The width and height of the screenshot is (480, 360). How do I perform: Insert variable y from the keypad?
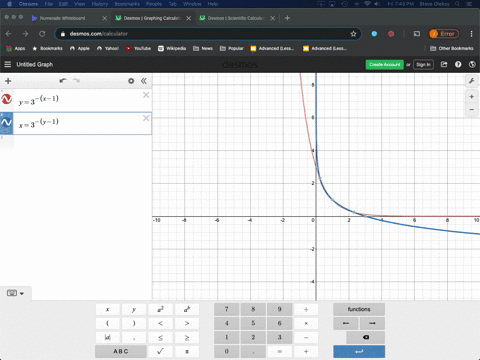(x=134, y=309)
